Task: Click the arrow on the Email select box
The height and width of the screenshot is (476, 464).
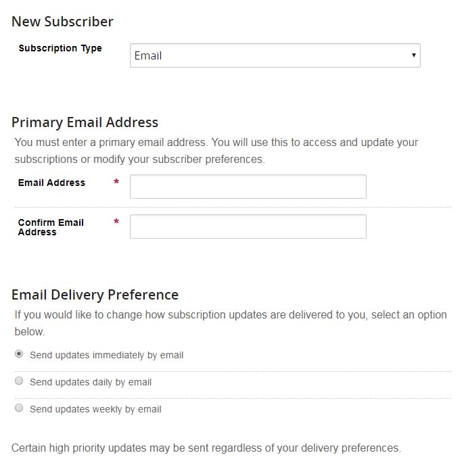Action: (x=413, y=55)
